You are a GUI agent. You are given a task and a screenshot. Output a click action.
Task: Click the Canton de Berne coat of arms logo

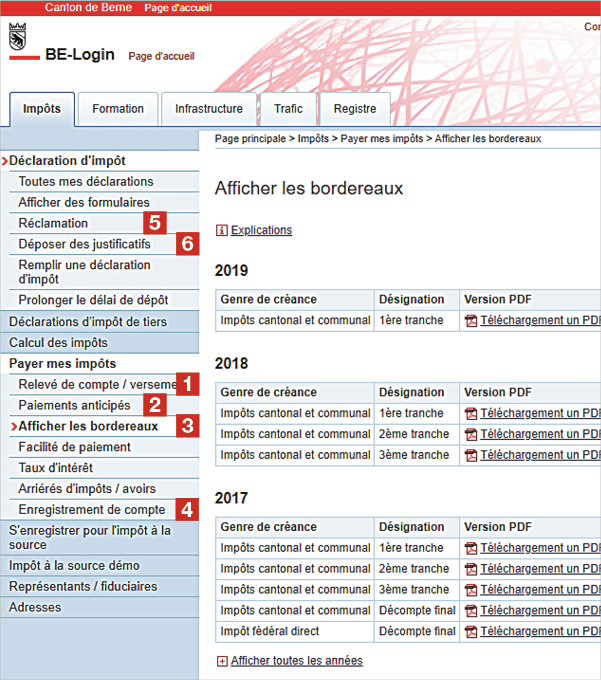tap(17, 36)
